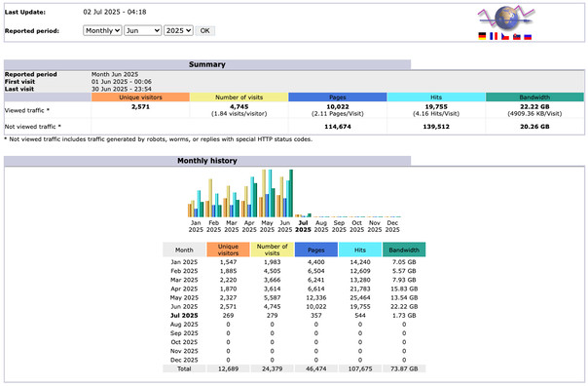Click blue Pages header in Monthly history table

[x=316, y=250]
